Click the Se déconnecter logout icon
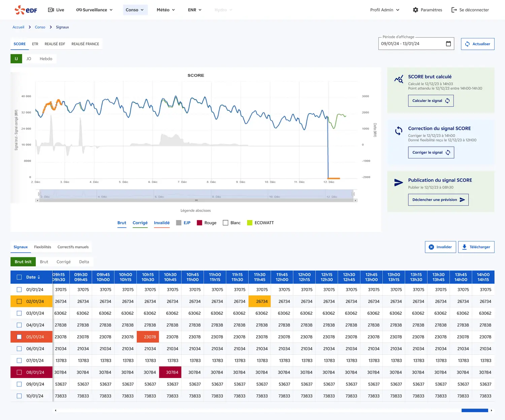 coord(454,10)
